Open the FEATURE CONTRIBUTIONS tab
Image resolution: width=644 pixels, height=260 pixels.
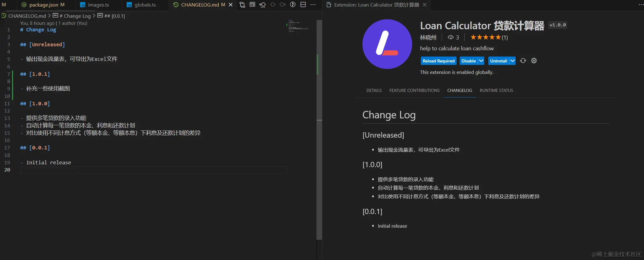pyautogui.click(x=414, y=90)
